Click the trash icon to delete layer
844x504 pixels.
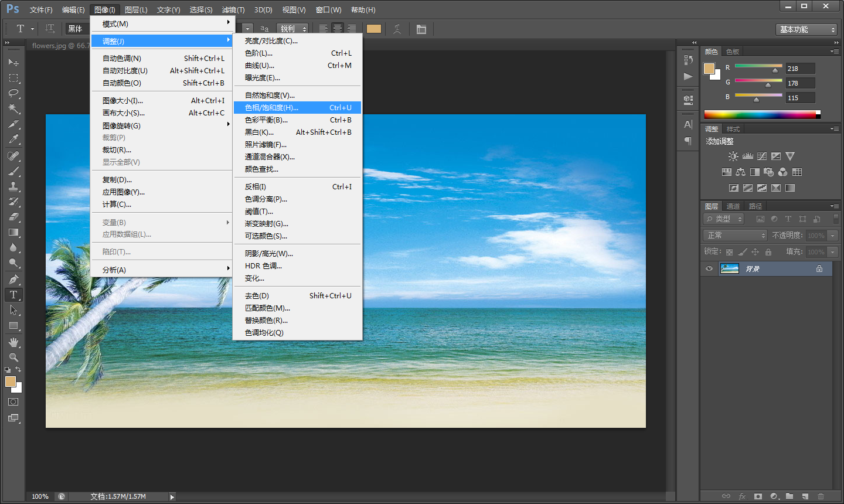[x=821, y=496]
